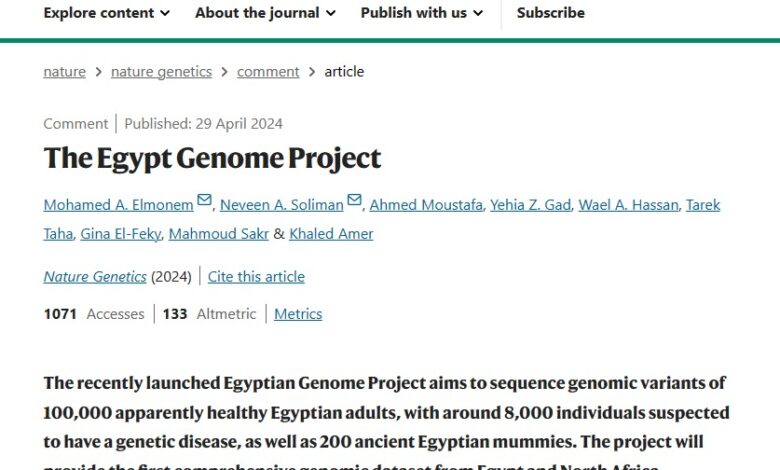The width and height of the screenshot is (780, 470).
Task: Expand the Publish with us dropdown
Action: coord(421,13)
